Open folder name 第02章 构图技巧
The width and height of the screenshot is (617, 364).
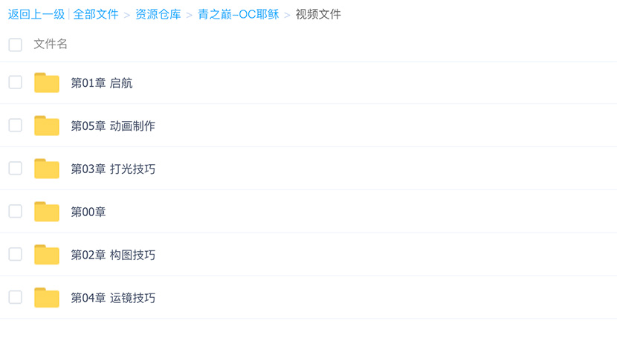pyautogui.click(x=113, y=255)
